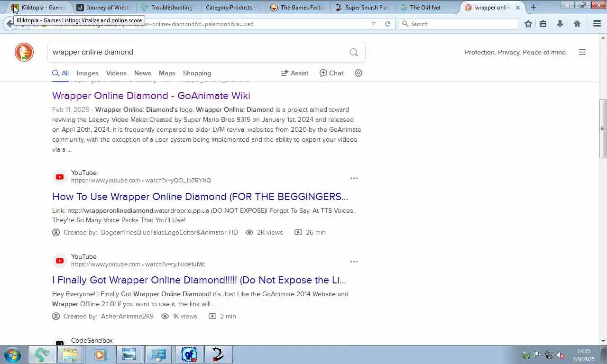Image resolution: width=607 pixels, height=364 pixels.
Task: Click the DuckDuckGo logo
Action: [x=24, y=52]
